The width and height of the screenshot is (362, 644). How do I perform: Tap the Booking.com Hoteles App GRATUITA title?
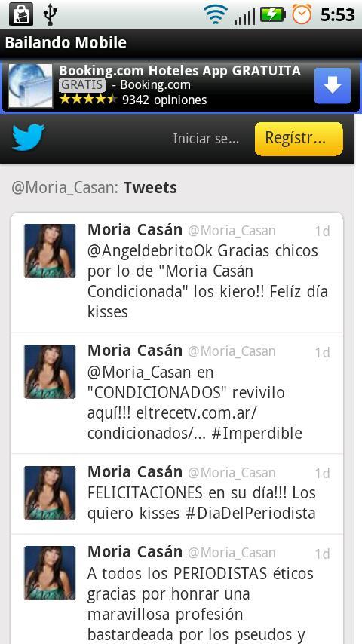[x=180, y=71]
